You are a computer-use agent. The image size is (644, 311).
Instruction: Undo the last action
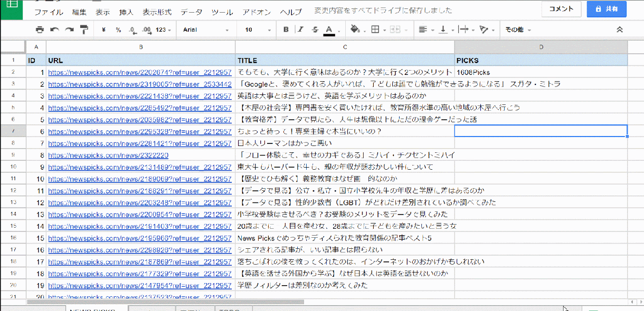point(54,30)
